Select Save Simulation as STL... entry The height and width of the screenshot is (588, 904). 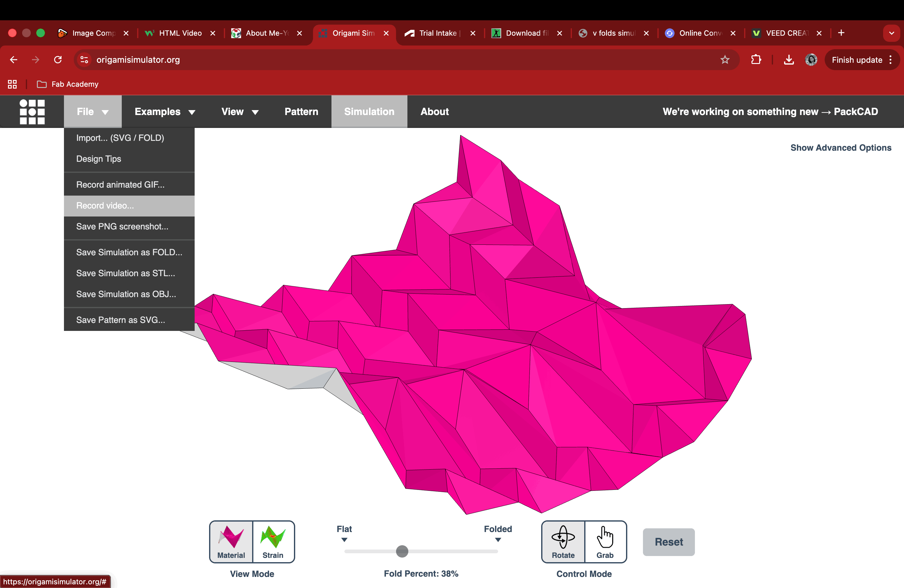coord(126,273)
